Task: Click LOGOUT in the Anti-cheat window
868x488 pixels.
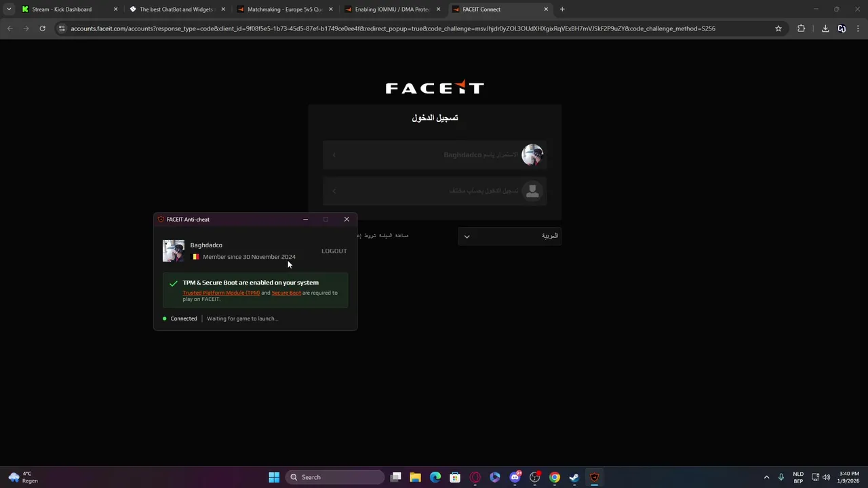Action: coord(334,251)
